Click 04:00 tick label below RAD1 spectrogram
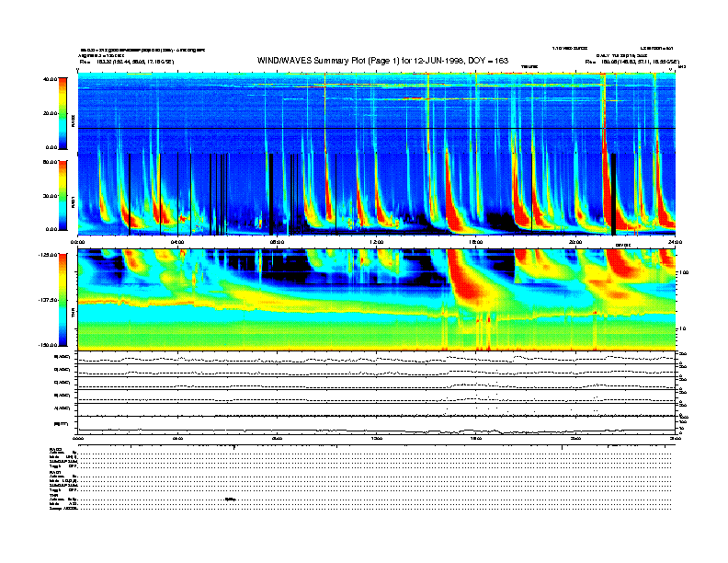 (177, 242)
